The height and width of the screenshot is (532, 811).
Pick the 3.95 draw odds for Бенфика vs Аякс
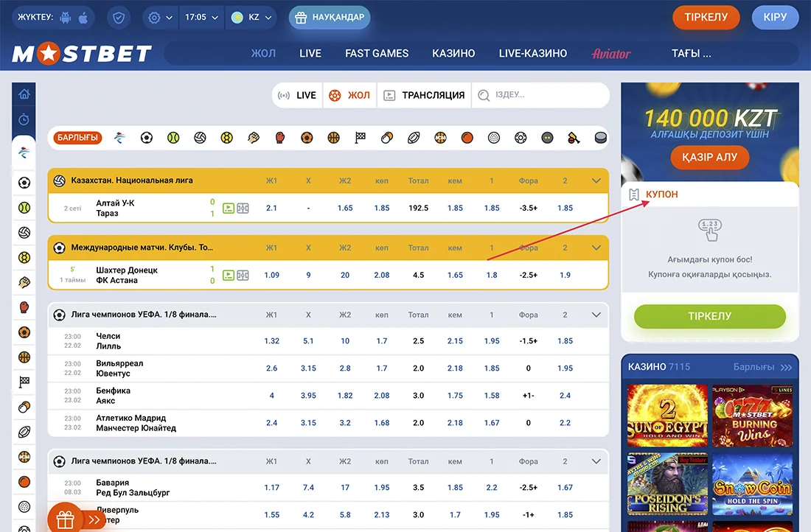pyautogui.click(x=308, y=396)
